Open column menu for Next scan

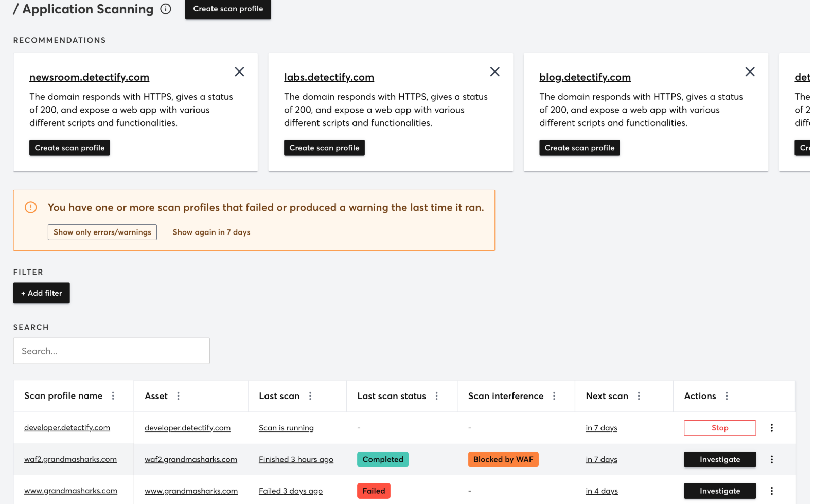639,395
